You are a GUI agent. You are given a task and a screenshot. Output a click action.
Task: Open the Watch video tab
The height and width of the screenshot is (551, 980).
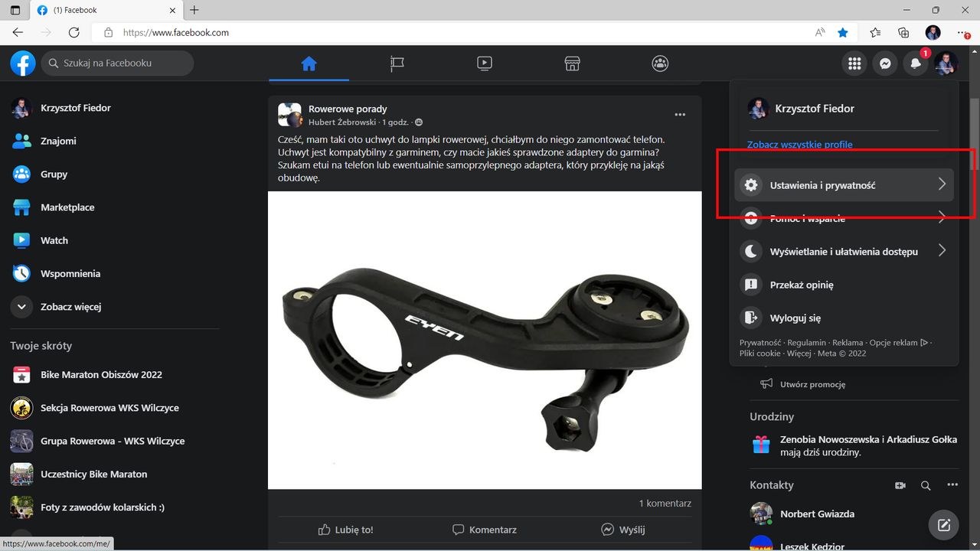pos(484,64)
